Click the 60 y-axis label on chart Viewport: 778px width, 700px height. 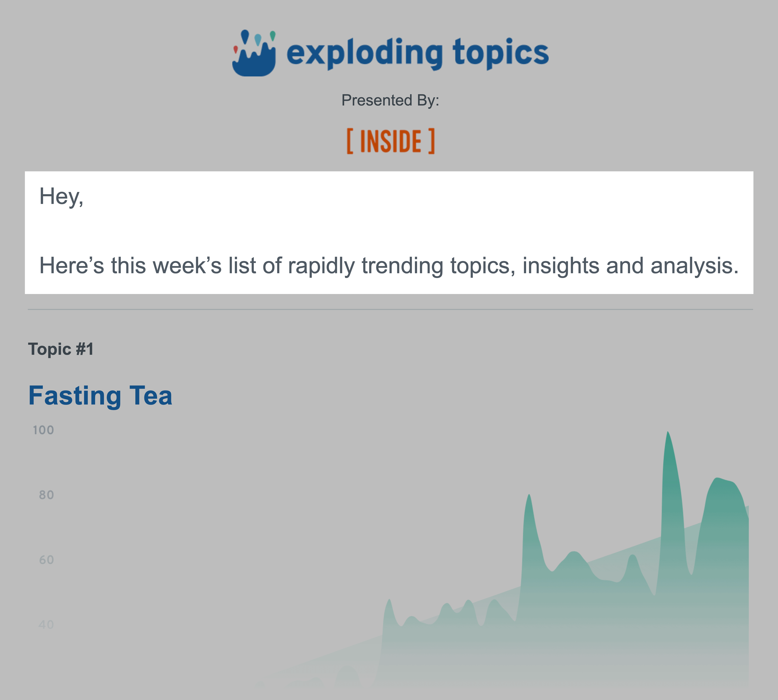(46, 560)
